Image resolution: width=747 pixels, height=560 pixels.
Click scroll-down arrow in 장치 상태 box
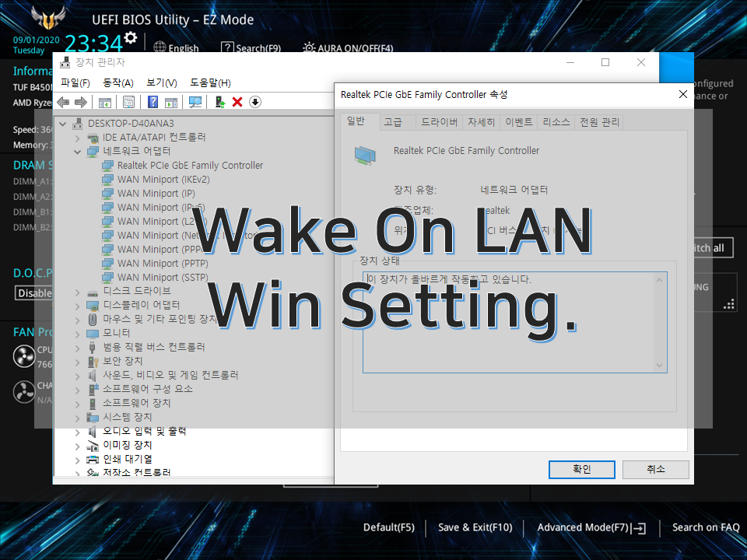click(659, 366)
